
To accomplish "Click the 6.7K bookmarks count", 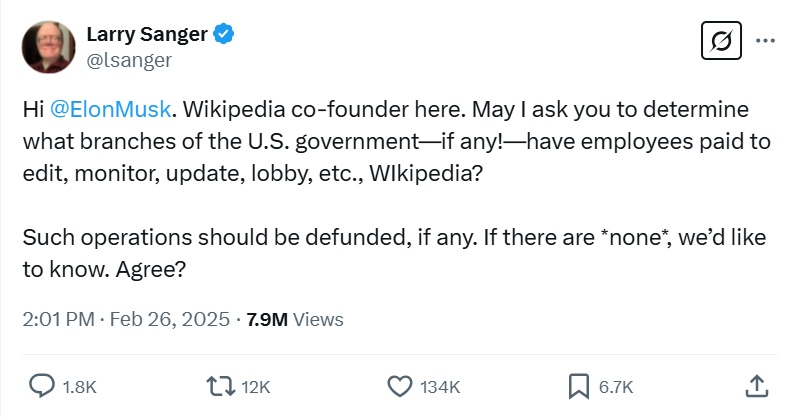I will [x=616, y=386].
